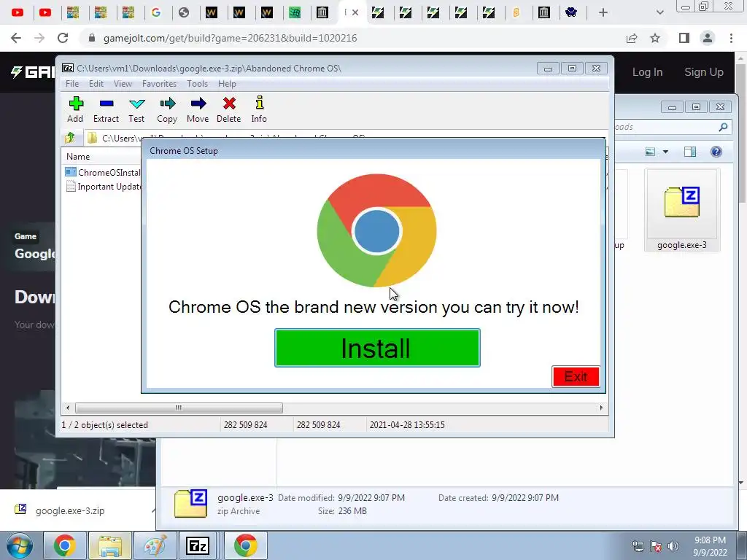Click the Add icon in 7-Zip toolbar
747x560 pixels.
tap(76, 104)
